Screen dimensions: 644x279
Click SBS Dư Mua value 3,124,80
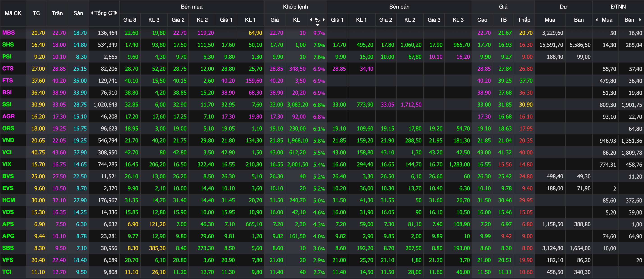[553, 248]
